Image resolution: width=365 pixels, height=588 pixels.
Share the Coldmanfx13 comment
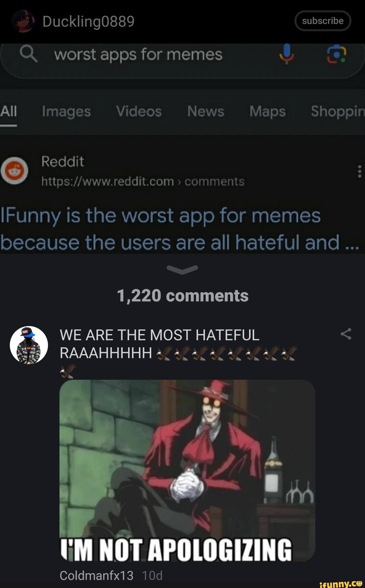[346, 334]
